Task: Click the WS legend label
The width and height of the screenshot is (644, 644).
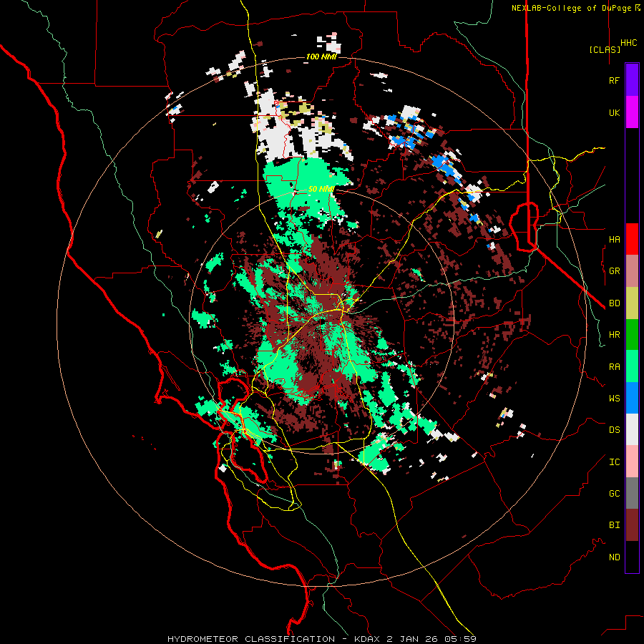Action: click(614, 399)
